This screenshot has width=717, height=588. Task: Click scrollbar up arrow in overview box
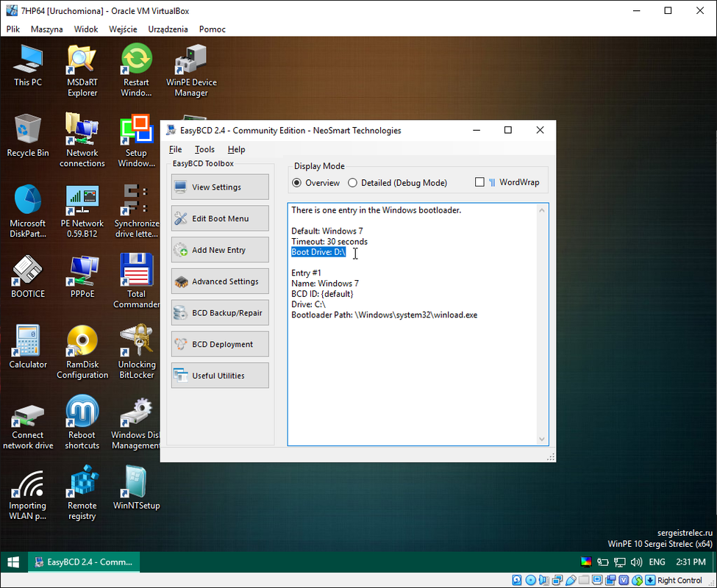(x=542, y=210)
